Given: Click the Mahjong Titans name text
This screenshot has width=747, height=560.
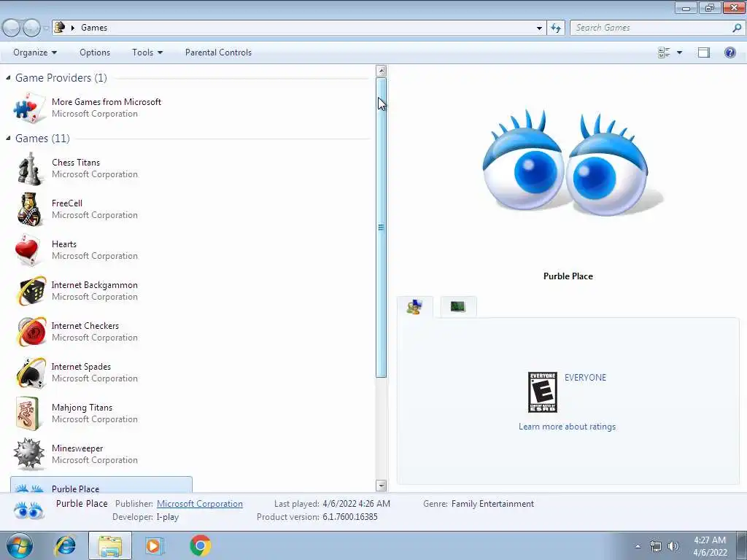Looking at the screenshot, I should 82,407.
